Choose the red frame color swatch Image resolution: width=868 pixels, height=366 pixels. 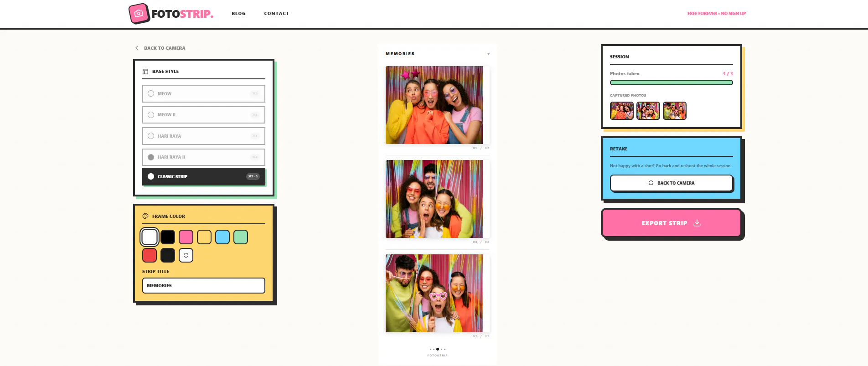point(150,255)
